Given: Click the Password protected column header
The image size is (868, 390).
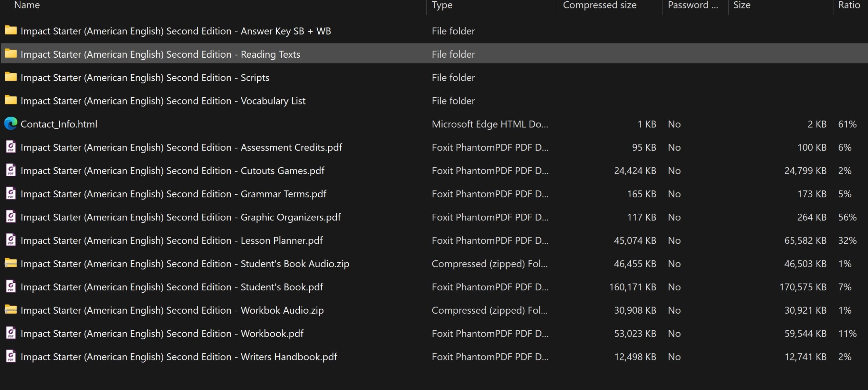Looking at the screenshot, I should (692, 5).
